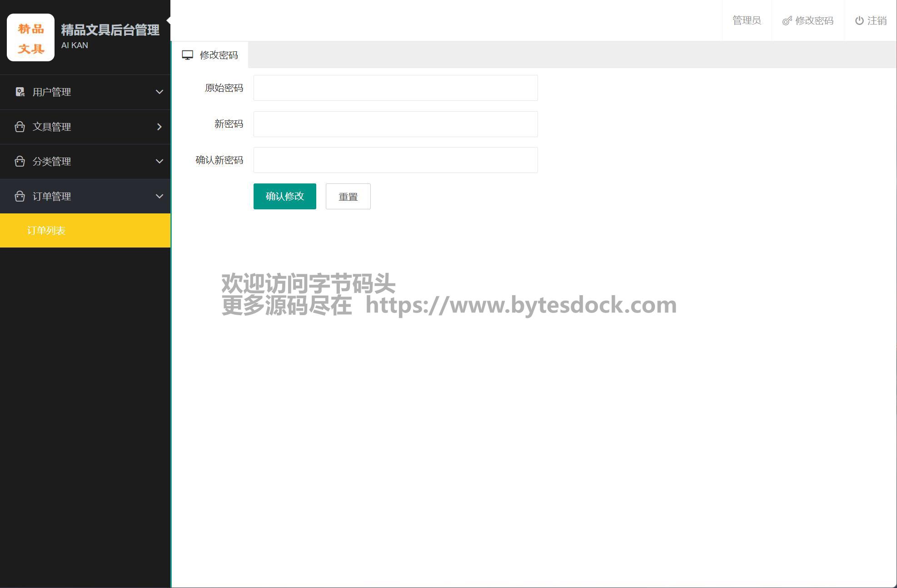This screenshot has width=897, height=588.
Task: Select the 修改密码 page tab
Action: (x=218, y=55)
